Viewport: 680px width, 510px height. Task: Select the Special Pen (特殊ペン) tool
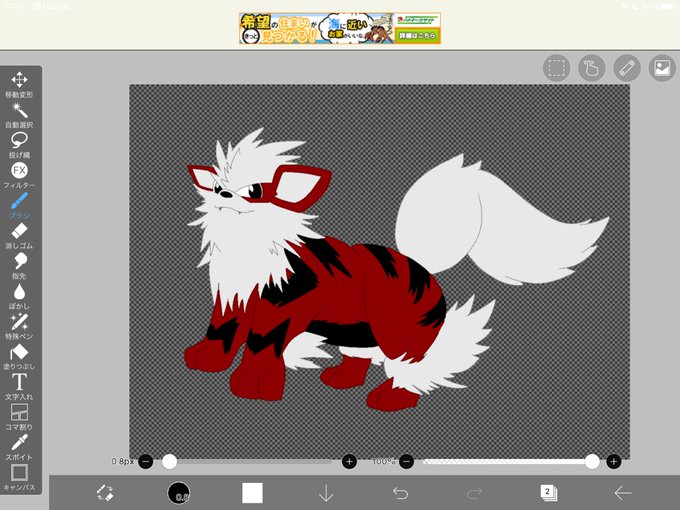(x=20, y=326)
